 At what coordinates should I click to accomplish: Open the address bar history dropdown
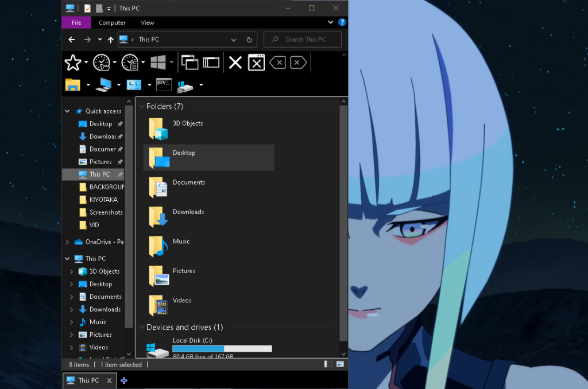[x=234, y=40]
